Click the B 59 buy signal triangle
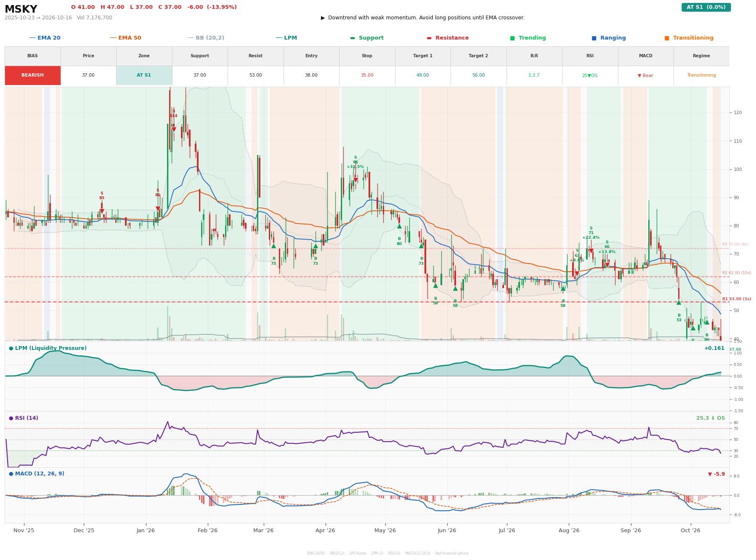Screen dimensions: 756x560 (435, 285)
